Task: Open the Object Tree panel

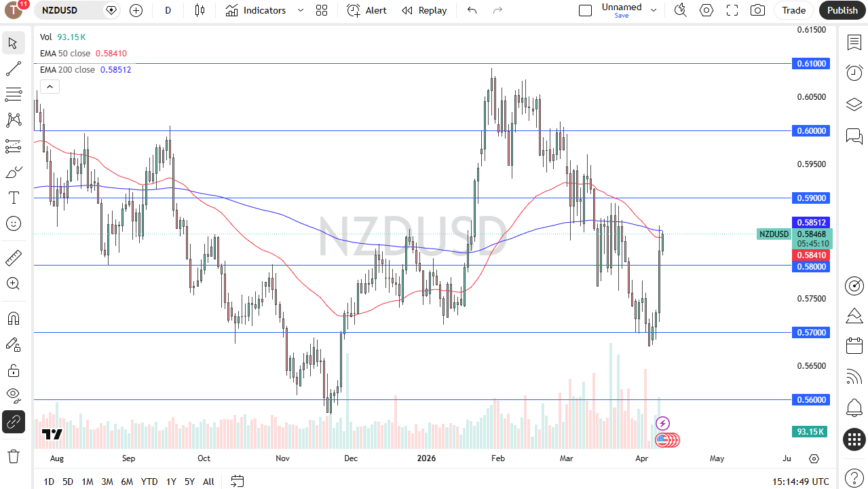Action: [x=854, y=105]
